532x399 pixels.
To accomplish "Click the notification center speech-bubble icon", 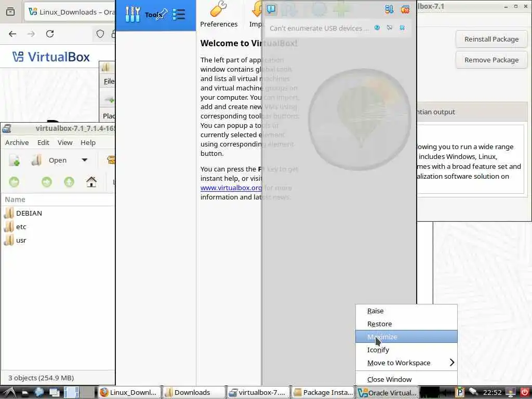I will [271, 9].
